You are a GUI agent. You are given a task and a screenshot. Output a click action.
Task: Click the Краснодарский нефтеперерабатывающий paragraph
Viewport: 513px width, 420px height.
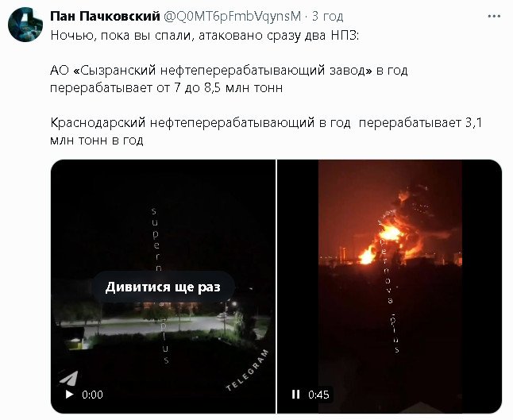pyautogui.click(x=266, y=131)
